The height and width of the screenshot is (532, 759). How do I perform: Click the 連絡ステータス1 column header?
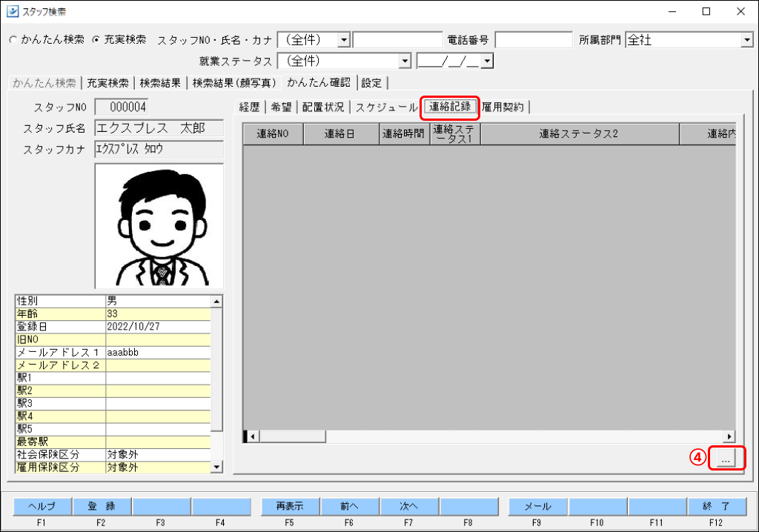[x=456, y=134]
